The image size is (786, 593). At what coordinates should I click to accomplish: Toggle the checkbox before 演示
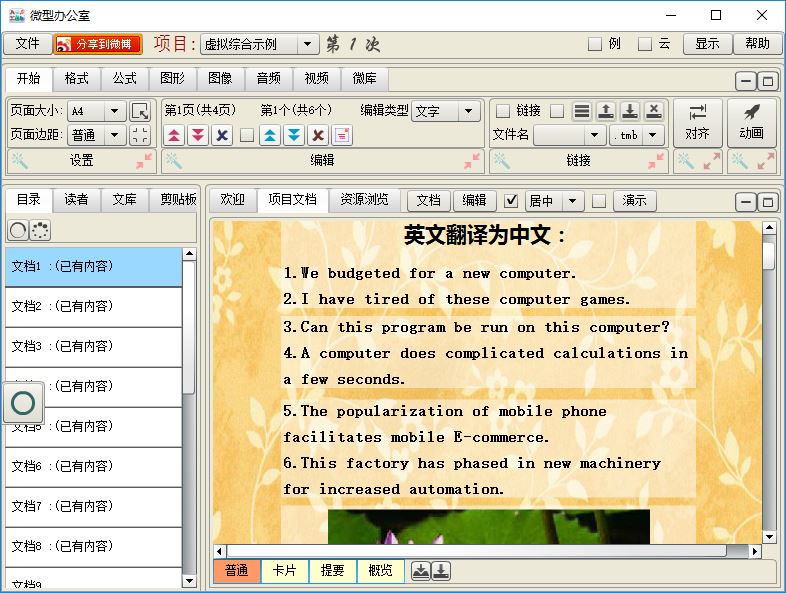point(599,201)
